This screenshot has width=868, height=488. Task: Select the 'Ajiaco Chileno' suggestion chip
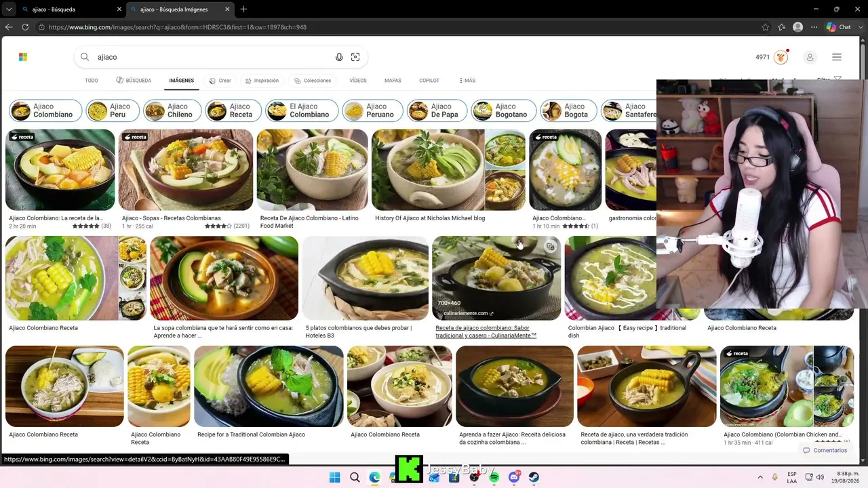point(172,110)
